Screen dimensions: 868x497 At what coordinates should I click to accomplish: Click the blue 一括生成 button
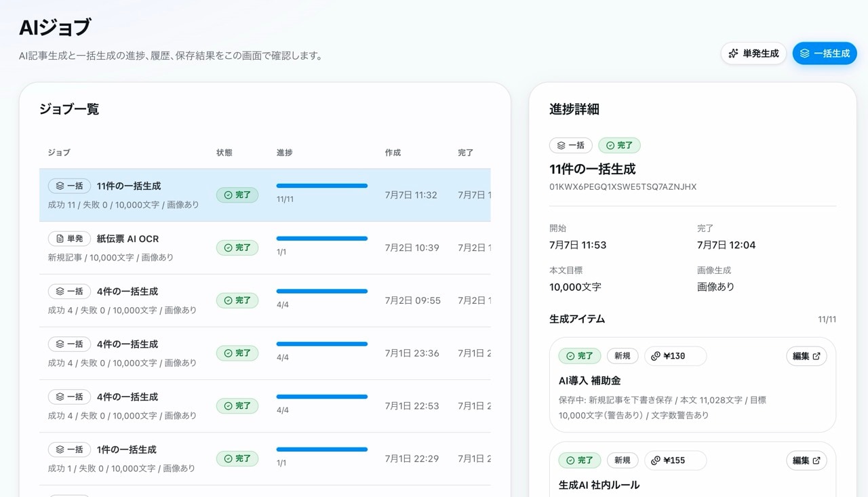click(825, 54)
